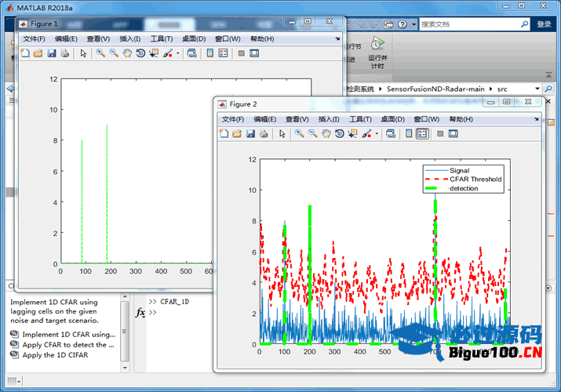Enable Data Cursor tool in Figure 2
The image size is (561, 392).
(353, 133)
